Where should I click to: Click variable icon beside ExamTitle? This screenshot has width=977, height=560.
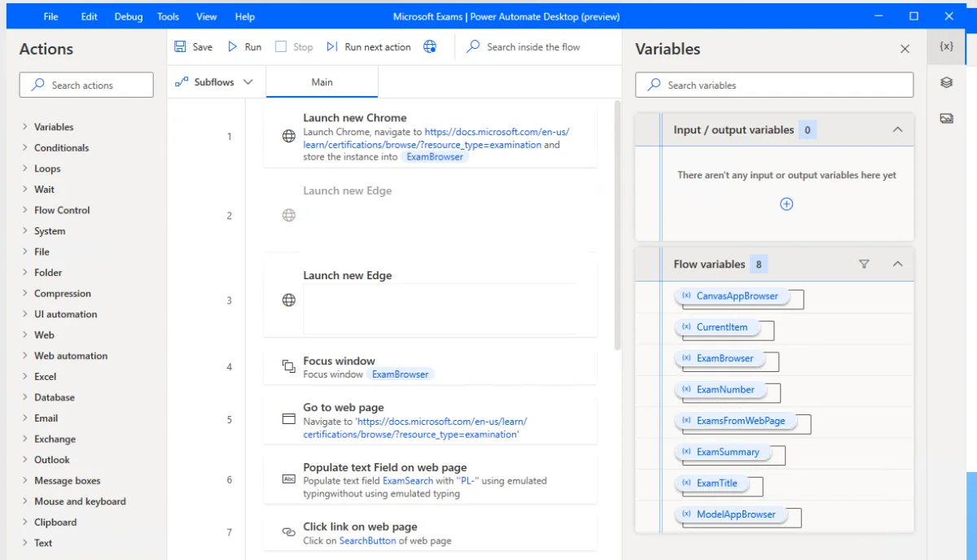(x=686, y=483)
